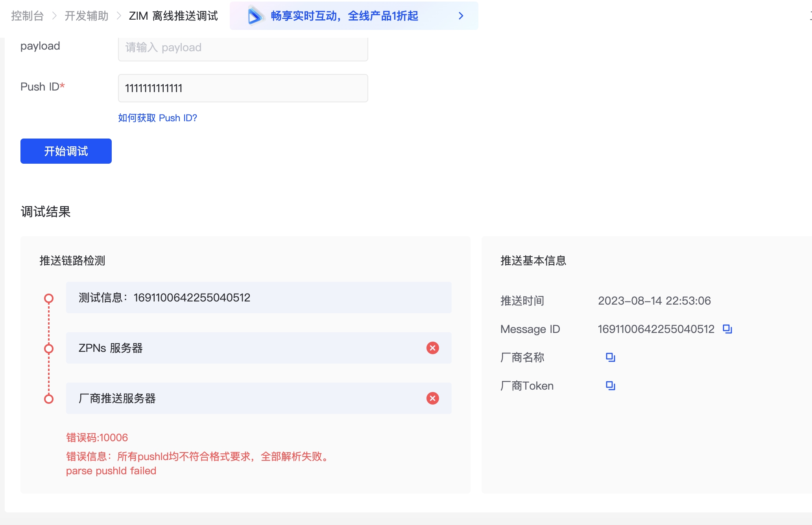The width and height of the screenshot is (812, 525).
Task: Click ZIM 离线推送调试 breadcrumb item
Action: click(173, 16)
